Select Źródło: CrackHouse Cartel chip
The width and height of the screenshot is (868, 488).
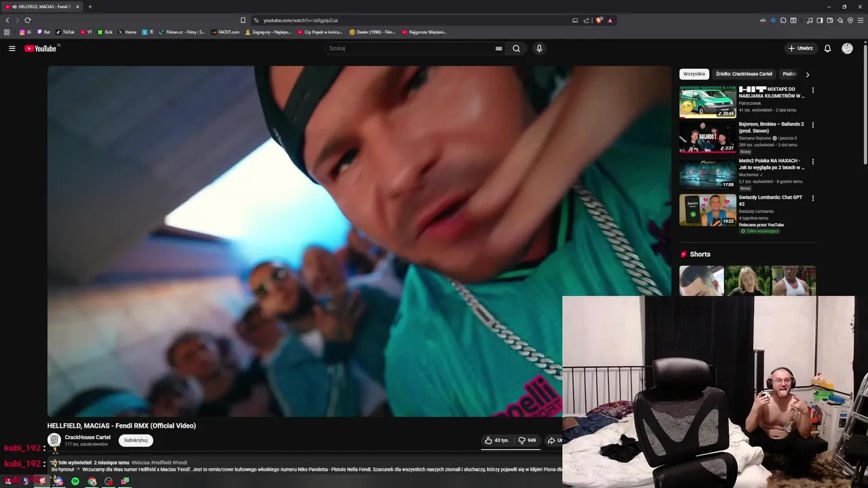coord(744,74)
